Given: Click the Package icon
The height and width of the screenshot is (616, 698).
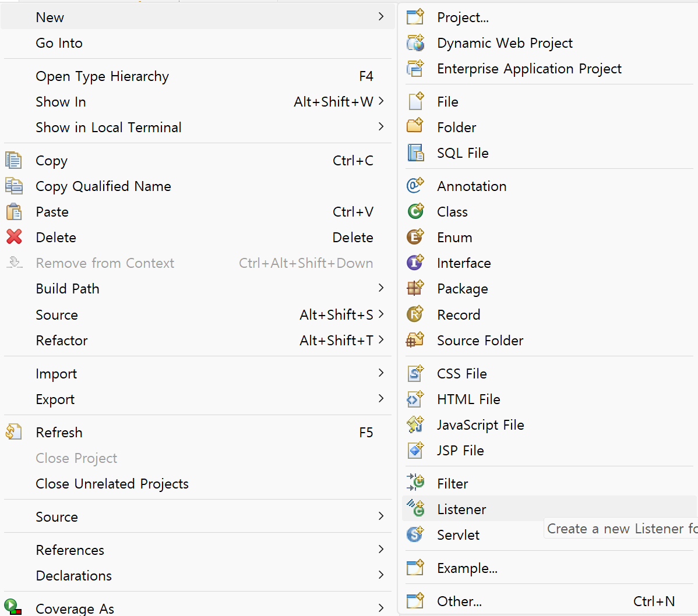Looking at the screenshot, I should pos(415,288).
